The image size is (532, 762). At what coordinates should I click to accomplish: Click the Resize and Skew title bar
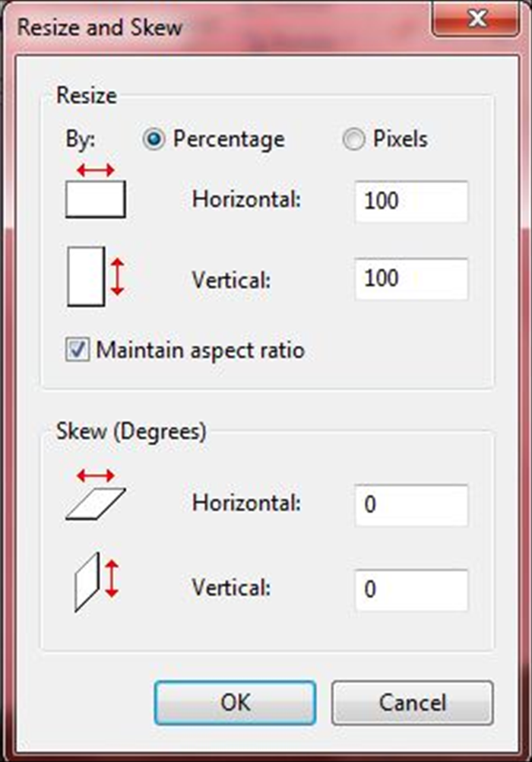tap(219, 27)
